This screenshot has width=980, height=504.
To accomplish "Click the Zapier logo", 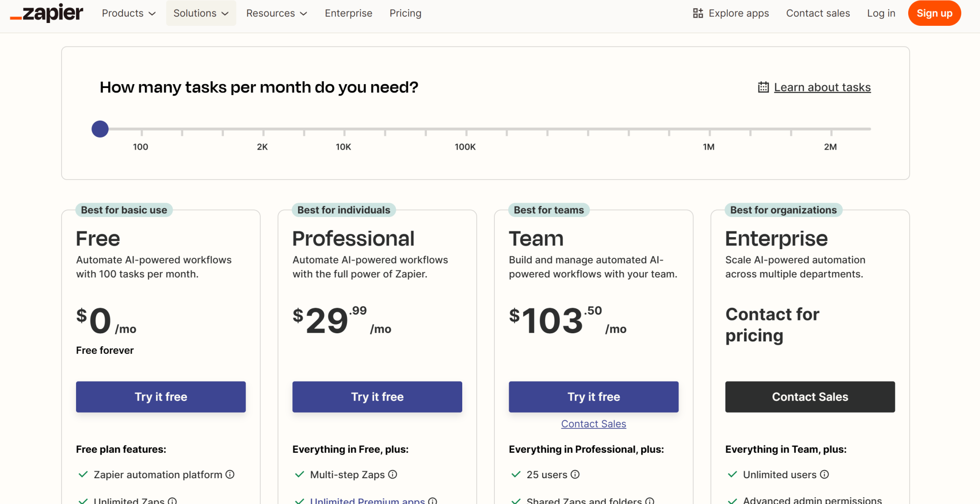I will [x=46, y=13].
